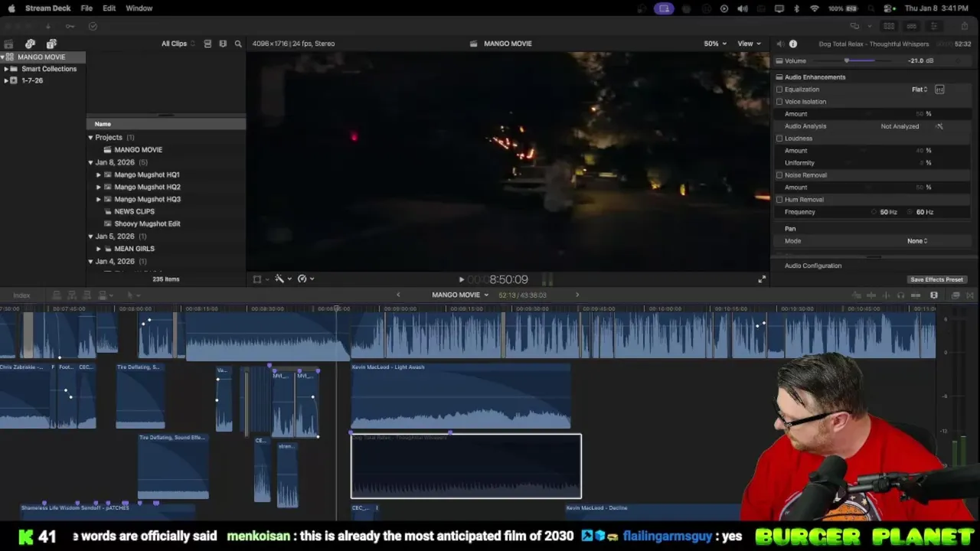This screenshot has width=980, height=551.
Task: Select the Kevin MacLeod - Light Awash clip
Action: click(461, 396)
